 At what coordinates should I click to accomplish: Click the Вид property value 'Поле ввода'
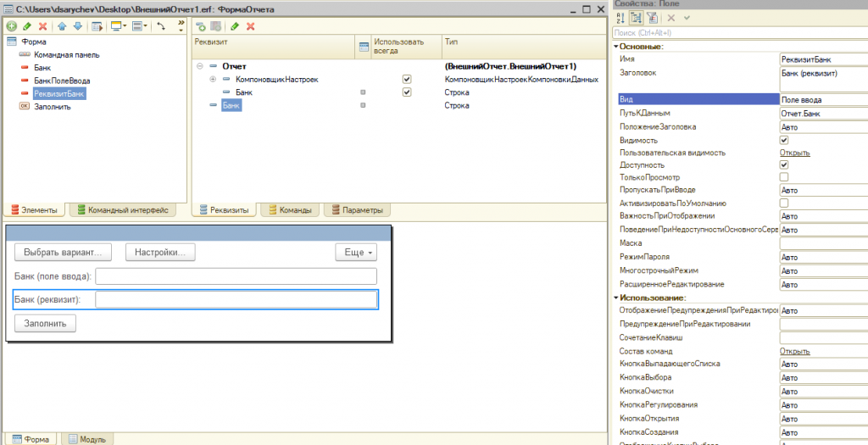[x=824, y=100]
